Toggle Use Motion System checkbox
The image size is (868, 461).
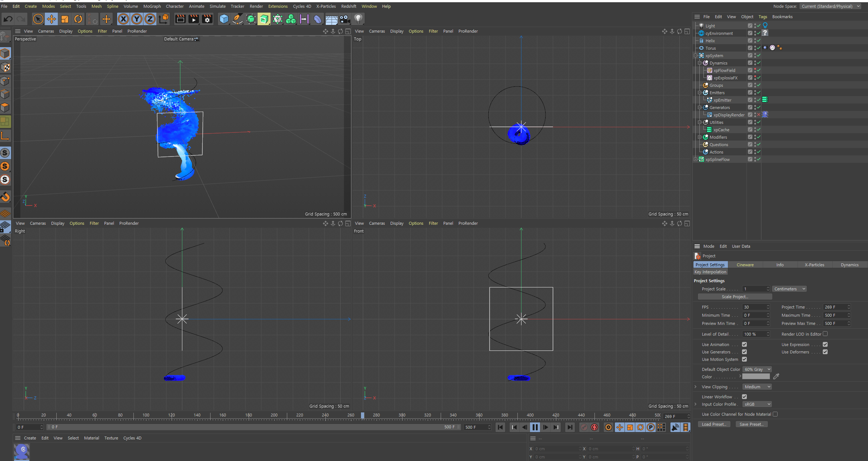point(745,359)
